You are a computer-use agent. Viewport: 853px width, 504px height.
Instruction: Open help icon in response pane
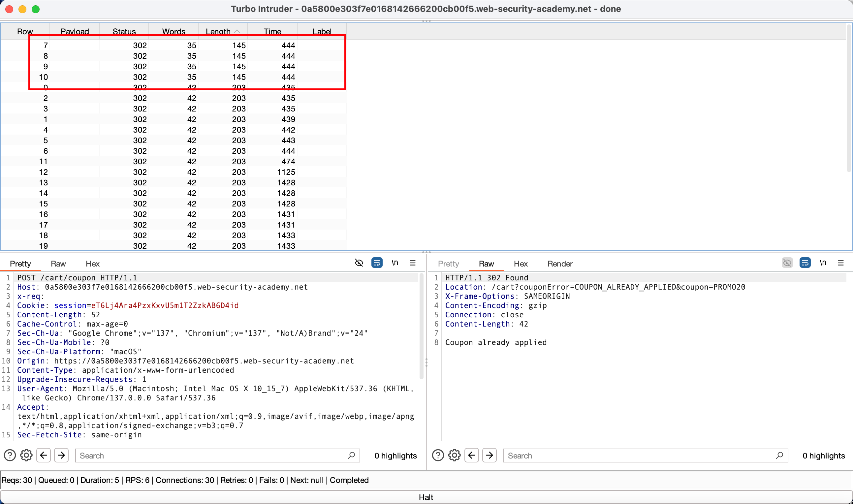(x=438, y=456)
